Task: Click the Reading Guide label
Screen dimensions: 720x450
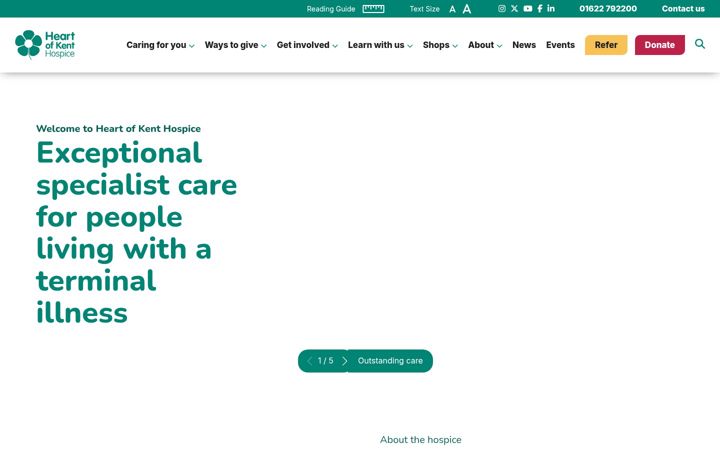Action: [x=331, y=9]
